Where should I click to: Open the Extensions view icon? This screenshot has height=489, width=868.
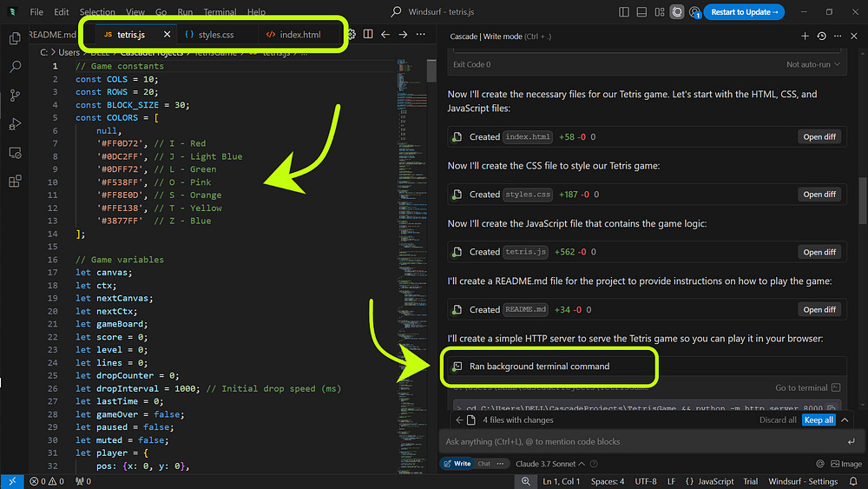click(x=15, y=181)
